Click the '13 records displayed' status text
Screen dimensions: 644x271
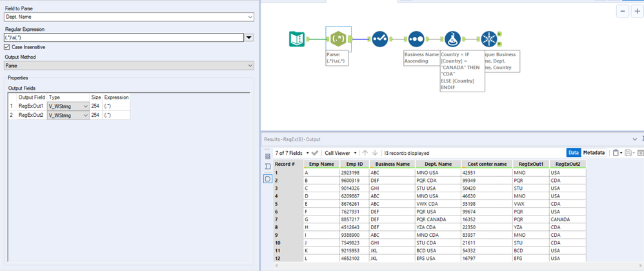[407, 153]
